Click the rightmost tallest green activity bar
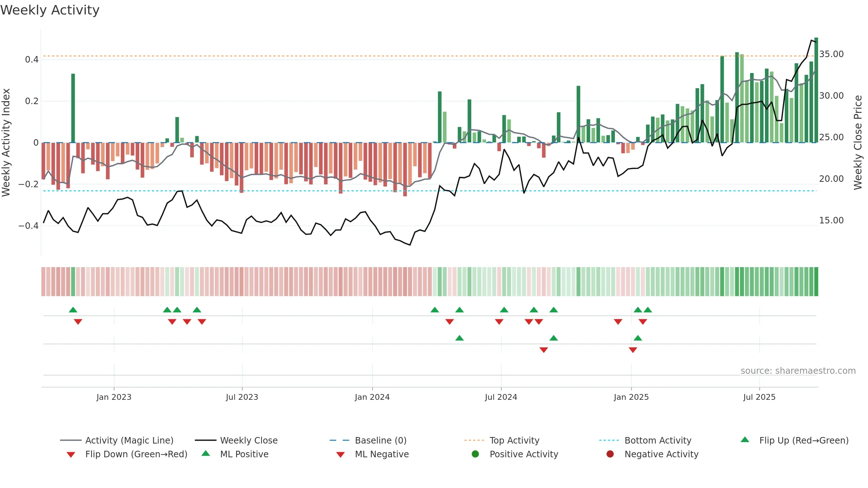868x488 pixels. (x=816, y=90)
